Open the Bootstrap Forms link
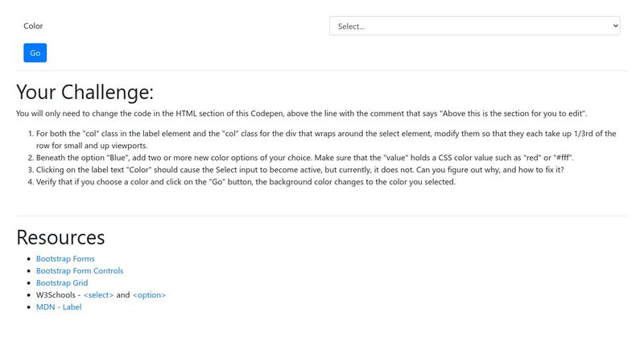 (x=65, y=259)
